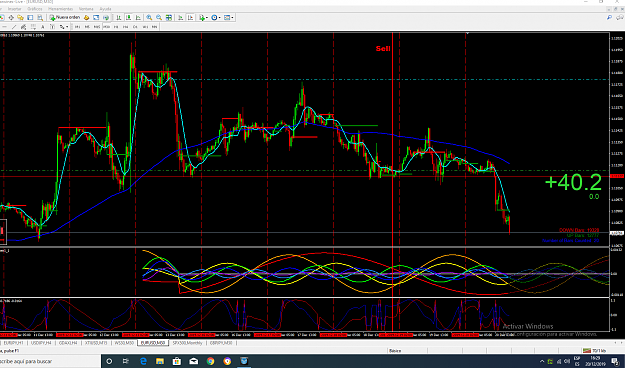Viewport: 625px width, 368px height.
Task: Click the Básico profile status field
Action: click(395, 351)
